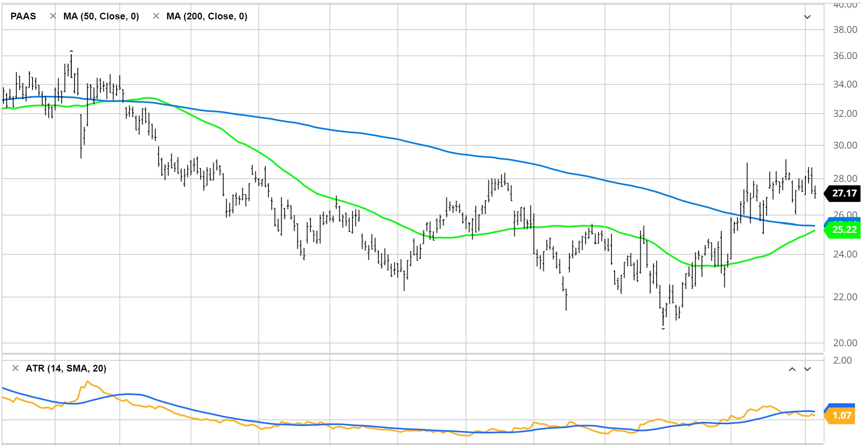Click the 36.00 price axis label
The image size is (868, 446).
tap(845, 56)
